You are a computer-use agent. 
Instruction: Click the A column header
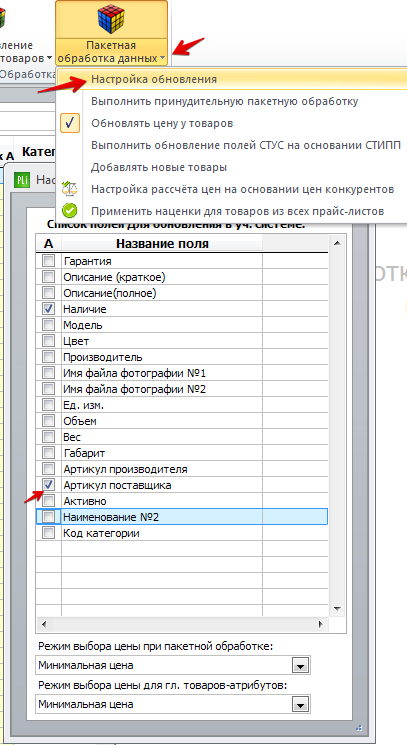click(x=48, y=244)
